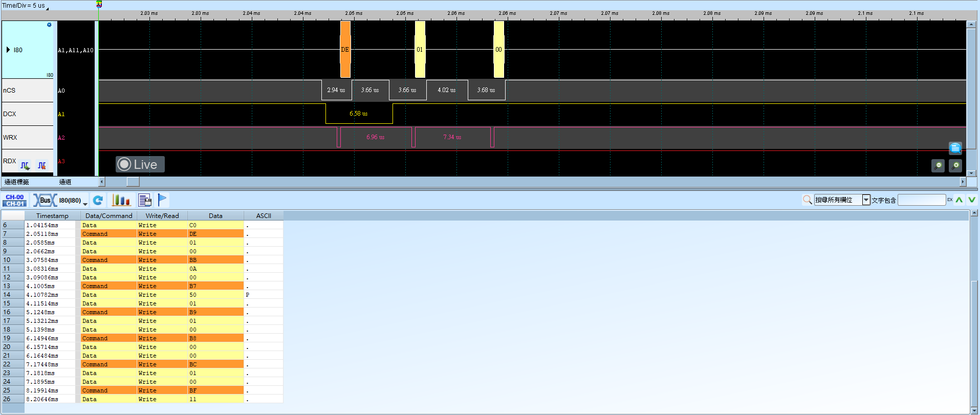Refresh the bus decode table

(98, 200)
